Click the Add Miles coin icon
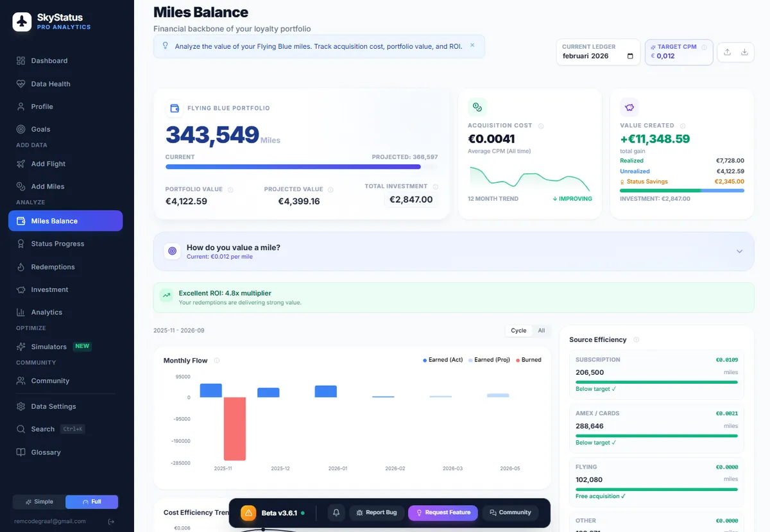 20,186
